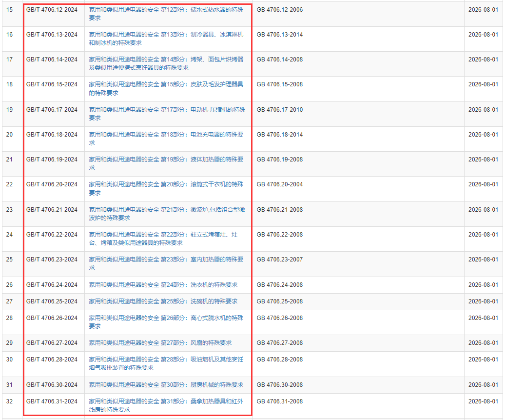Click the 吸油烟机 standard title link
Viewport: 505px width, 420px height.
pyautogui.click(x=166, y=360)
